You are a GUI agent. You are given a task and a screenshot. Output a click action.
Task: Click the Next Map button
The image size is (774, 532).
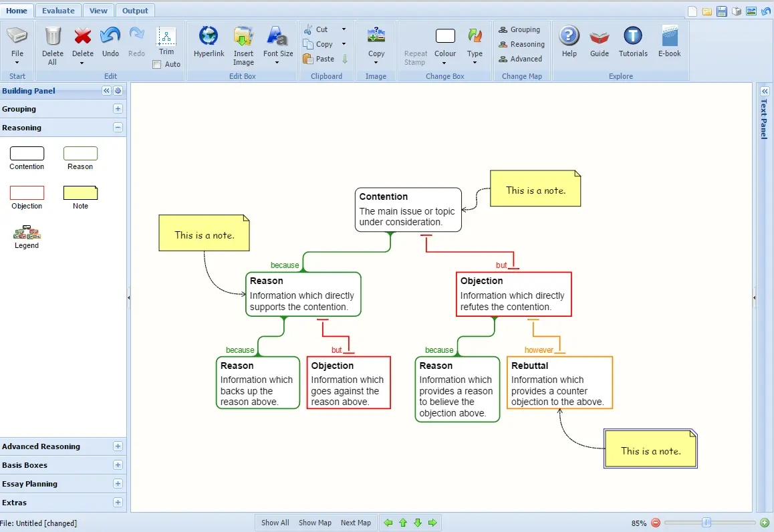pos(356,523)
